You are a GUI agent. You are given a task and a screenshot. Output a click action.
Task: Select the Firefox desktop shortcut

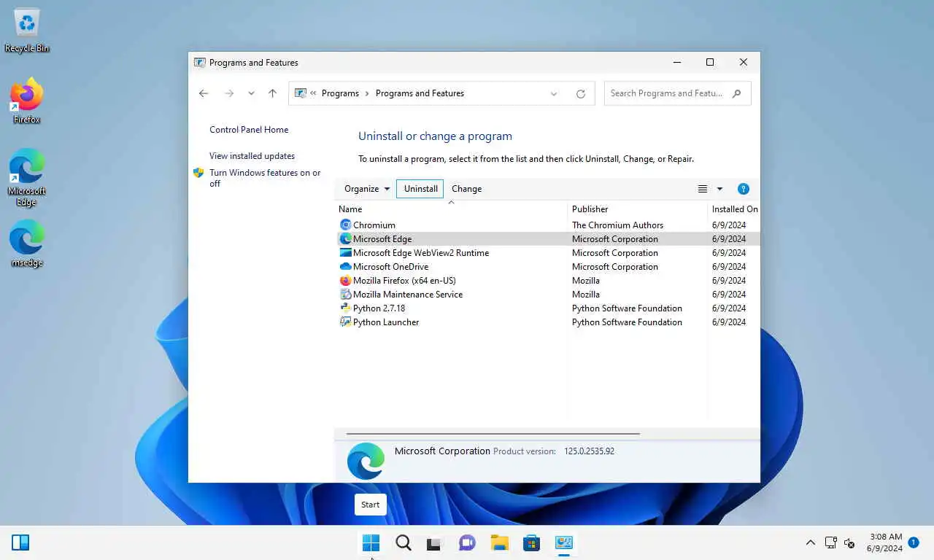[27, 101]
